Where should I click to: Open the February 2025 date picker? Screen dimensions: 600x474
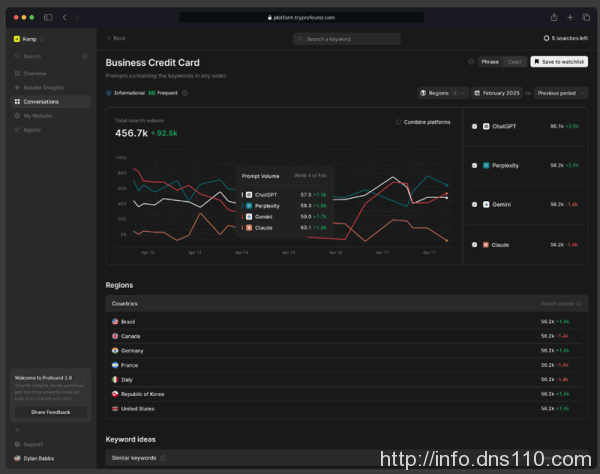point(497,93)
